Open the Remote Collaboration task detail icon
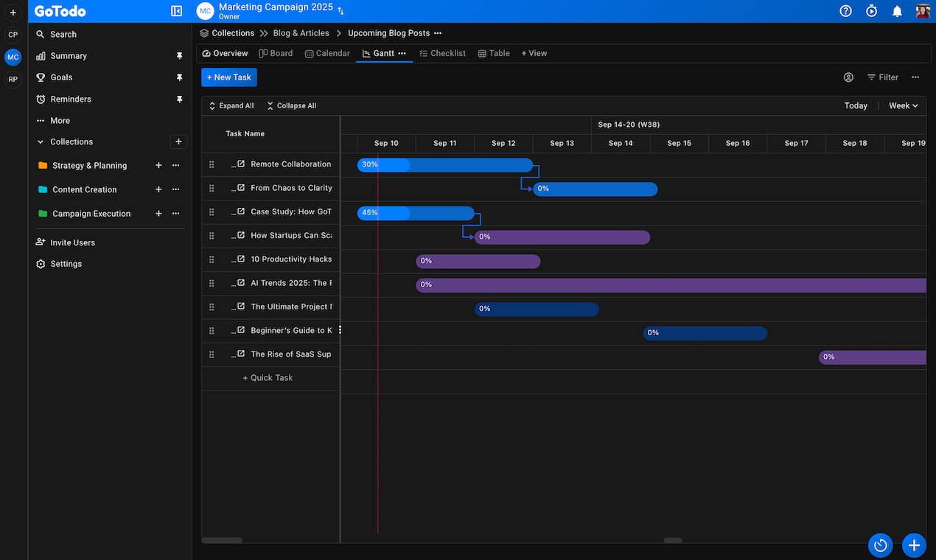 coord(241,164)
